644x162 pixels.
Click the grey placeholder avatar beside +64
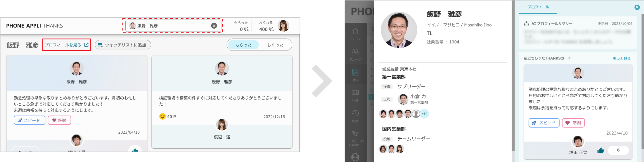[x=416, y=114]
